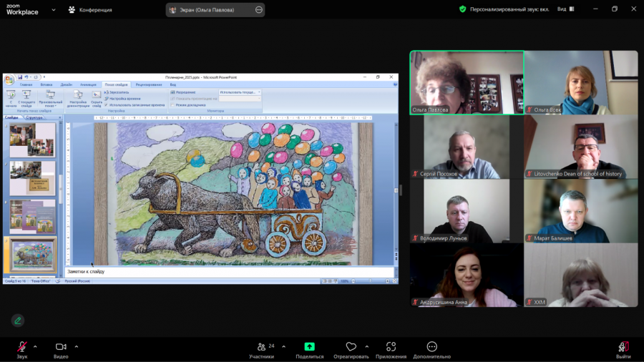Toggle Использовать записанные времена checkbox
The width and height of the screenshot is (644, 362).
point(106,105)
